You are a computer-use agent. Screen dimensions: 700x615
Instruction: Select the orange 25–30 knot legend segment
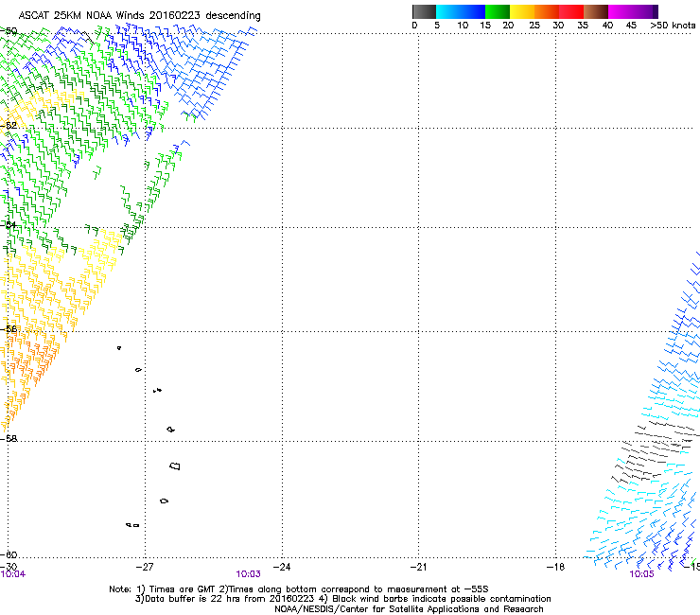click(x=547, y=11)
